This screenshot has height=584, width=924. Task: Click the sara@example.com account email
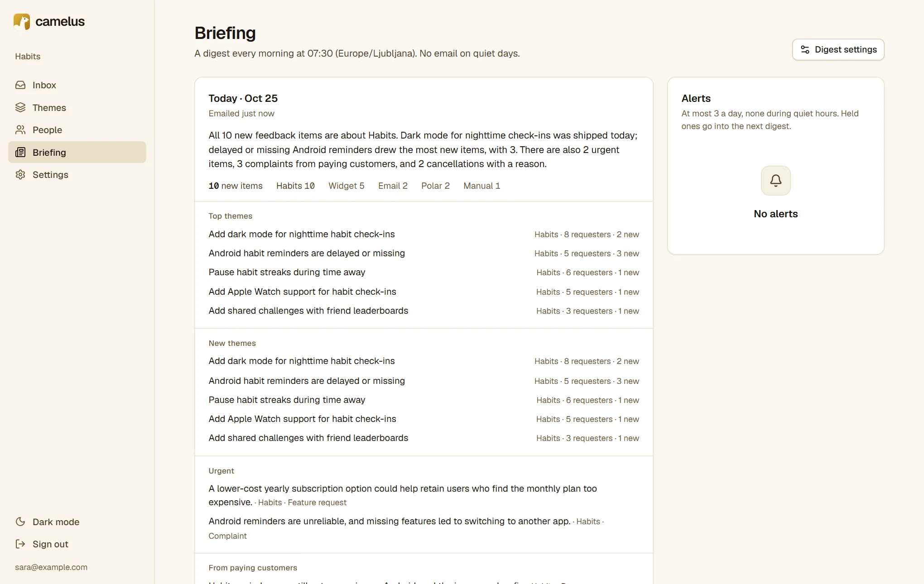point(51,567)
